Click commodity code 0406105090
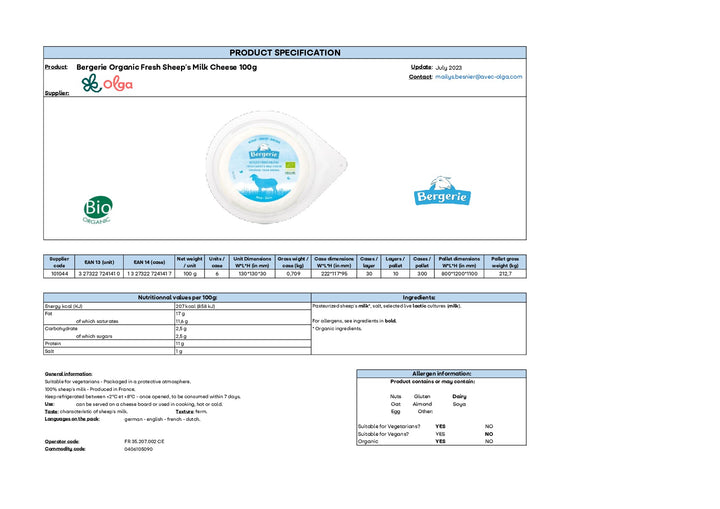 pyautogui.click(x=138, y=449)
